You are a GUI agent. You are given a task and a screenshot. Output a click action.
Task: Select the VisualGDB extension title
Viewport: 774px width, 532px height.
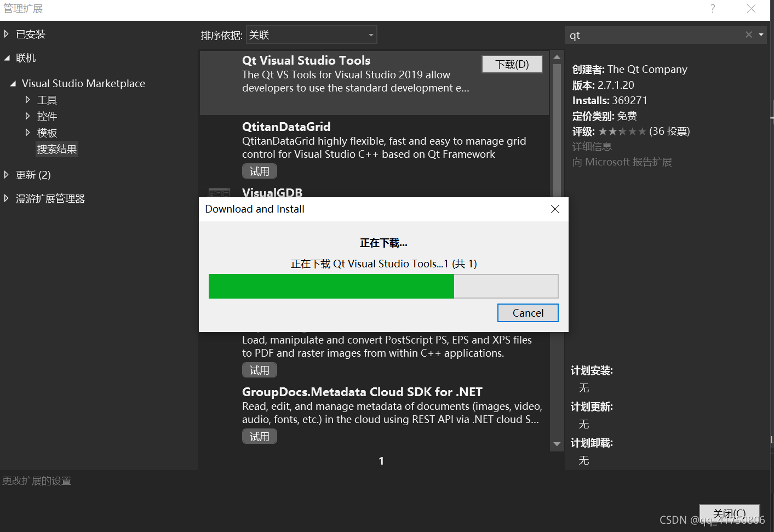tap(272, 192)
